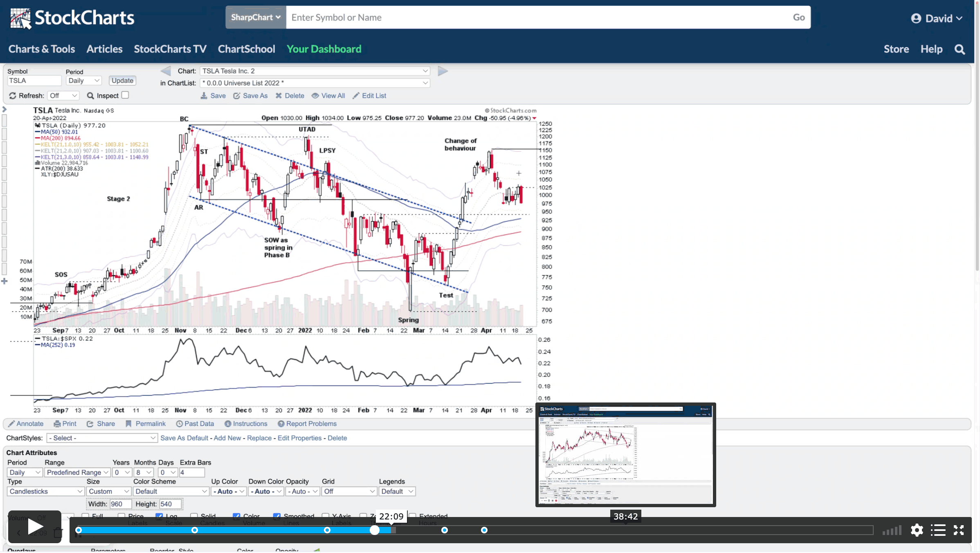Open the Annotate tool
The height and width of the screenshot is (553, 980).
point(26,424)
